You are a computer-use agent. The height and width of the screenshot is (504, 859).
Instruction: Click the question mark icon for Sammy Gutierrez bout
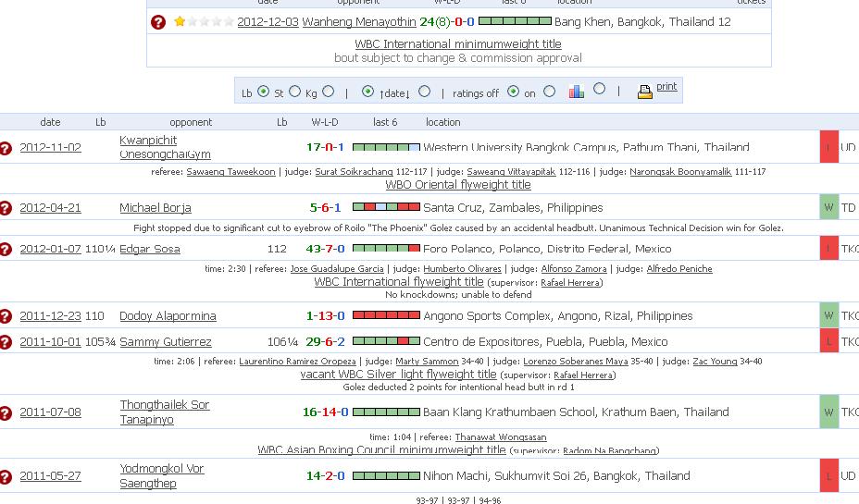point(6,342)
